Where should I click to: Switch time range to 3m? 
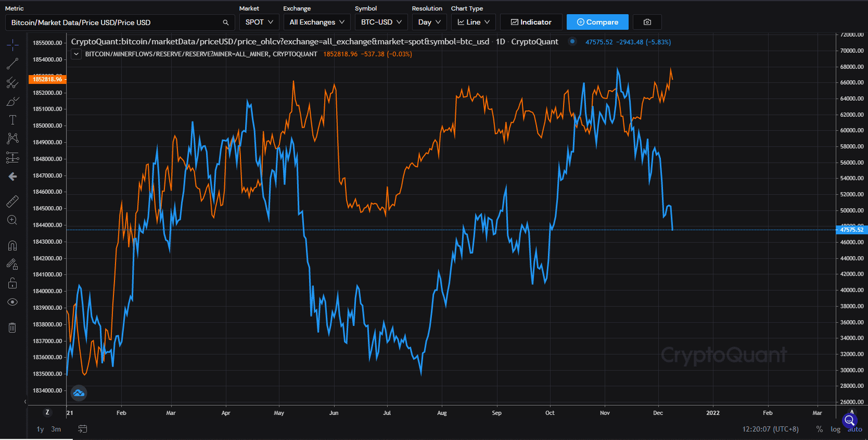coord(56,429)
